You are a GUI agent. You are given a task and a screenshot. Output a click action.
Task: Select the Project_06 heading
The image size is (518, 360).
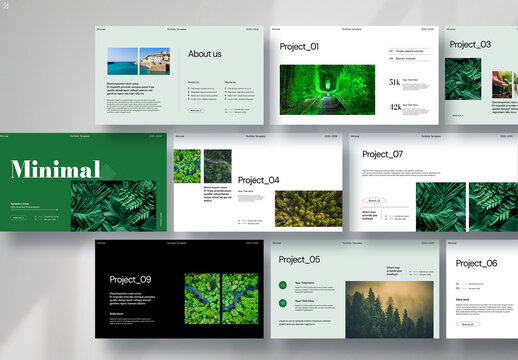tap(476, 263)
